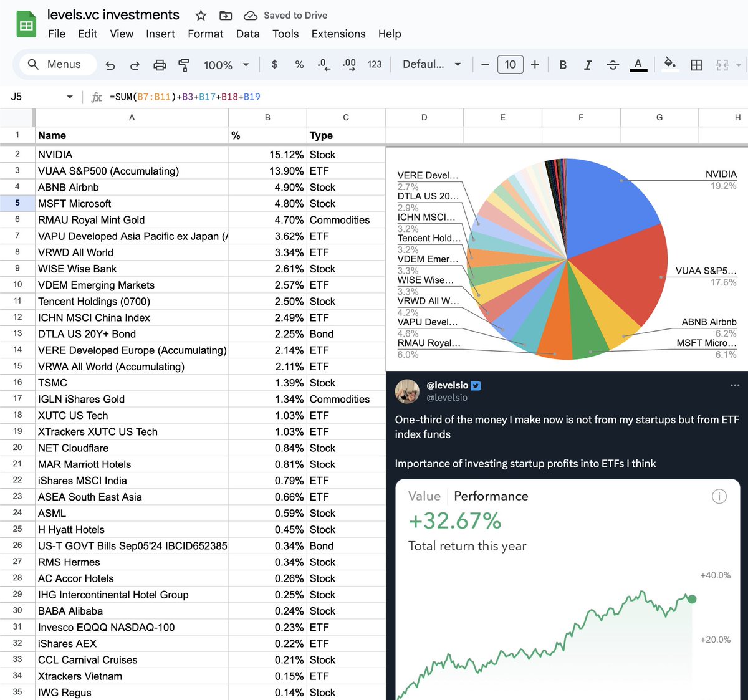Toggle strikethrough formatting

click(613, 65)
